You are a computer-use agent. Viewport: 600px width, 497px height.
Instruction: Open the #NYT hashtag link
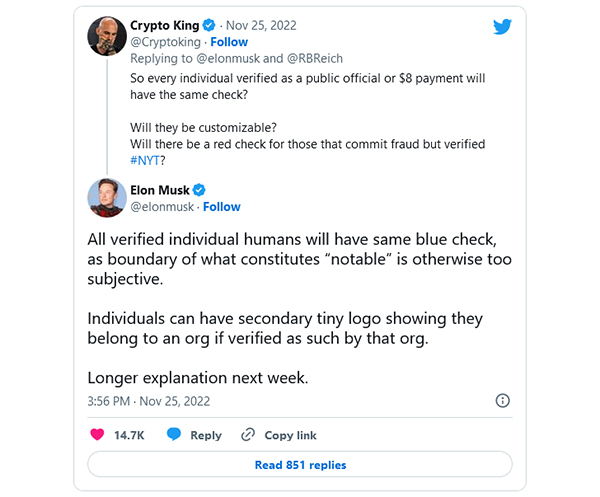point(147,160)
